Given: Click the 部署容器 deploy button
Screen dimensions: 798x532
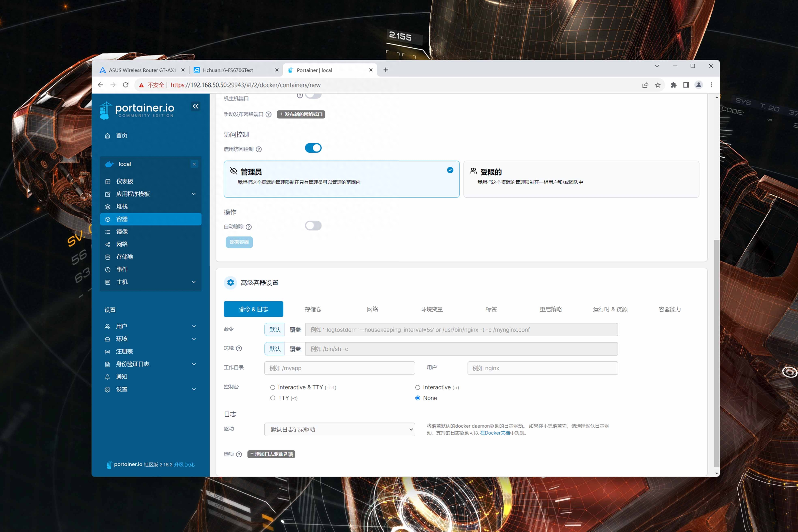Looking at the screenshot, I should [239, 242].
